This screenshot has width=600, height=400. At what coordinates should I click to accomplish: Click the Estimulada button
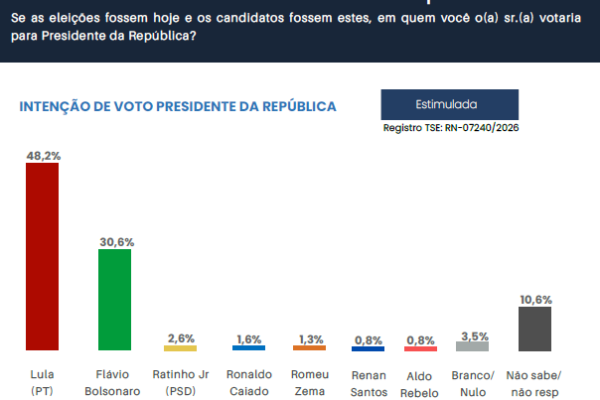coord(447,105)
